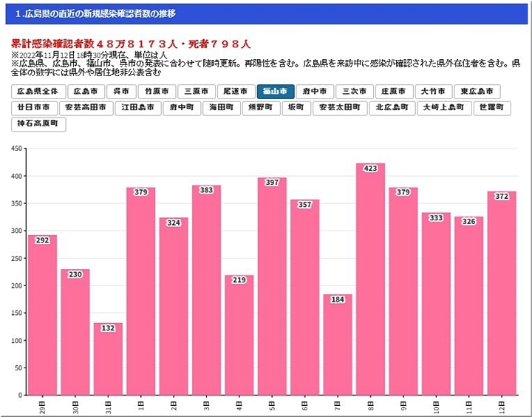Screen dimensions: 532x417
Task: Open the 安芸太田町 chart
Action: point(340,108)
